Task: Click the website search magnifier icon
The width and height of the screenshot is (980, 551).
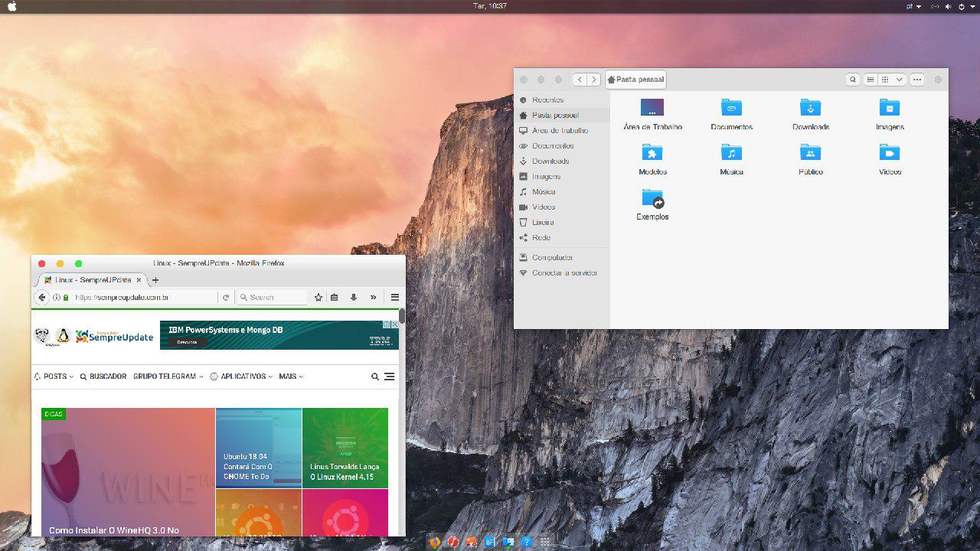Action: [375, 377]
